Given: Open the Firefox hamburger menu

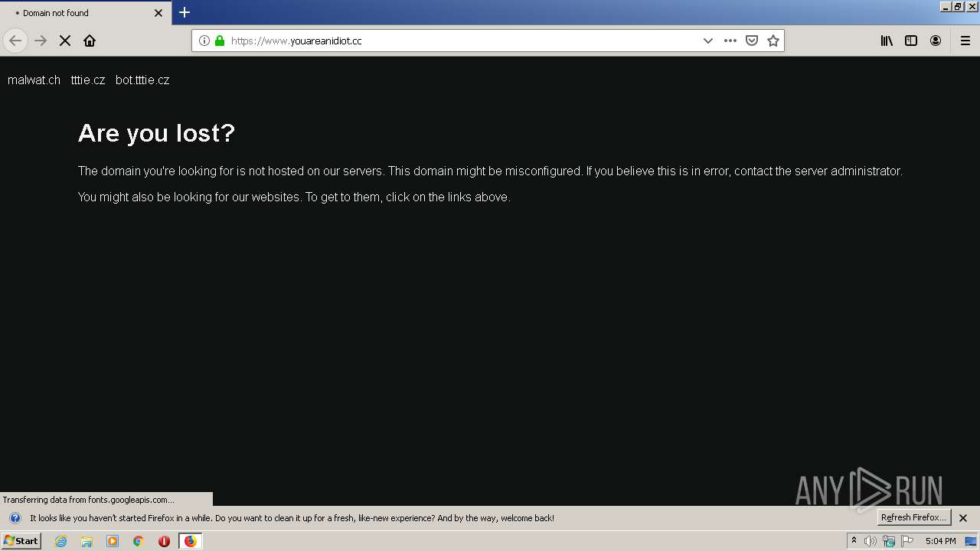Looking at the screenshot, I should click(x=965, y=41).
